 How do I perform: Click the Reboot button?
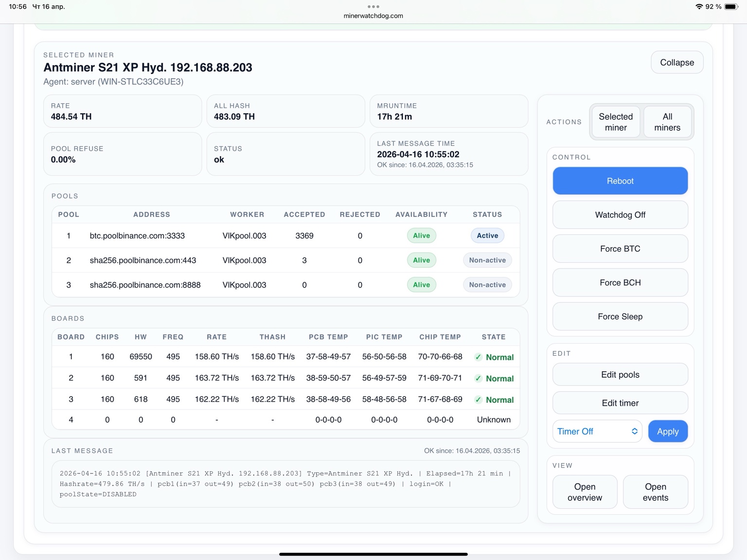[620, 181]
